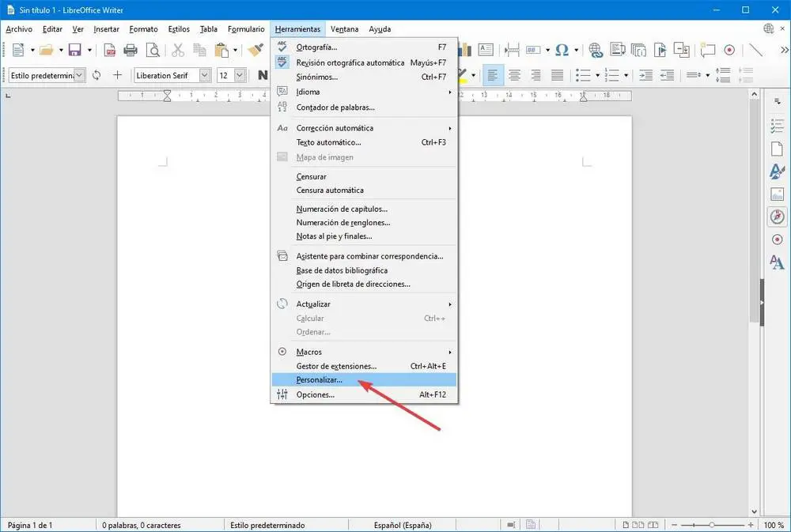Center-align the paragraph
Screen dimensions: 791x532
click(514, 76)
